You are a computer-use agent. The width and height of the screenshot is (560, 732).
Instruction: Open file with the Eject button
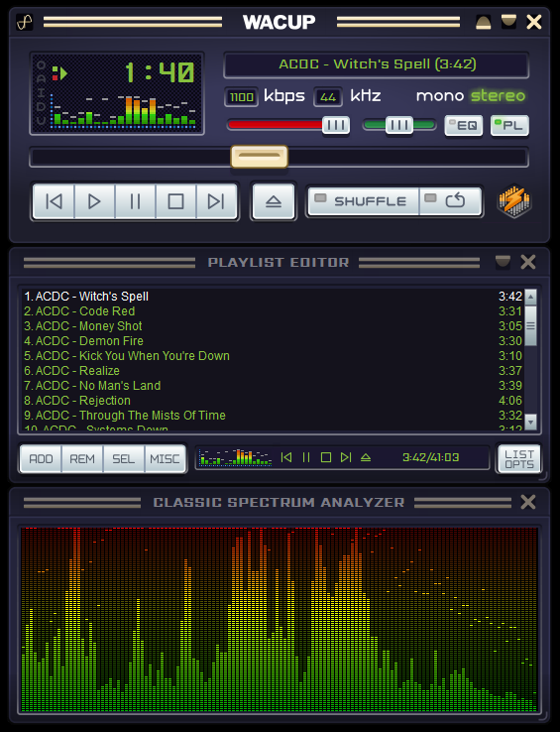pyautogui.click(x=274, y=201)
